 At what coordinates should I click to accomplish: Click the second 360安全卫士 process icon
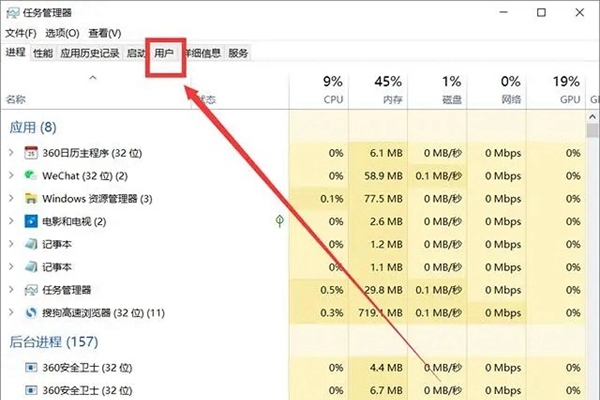[31, 390]
